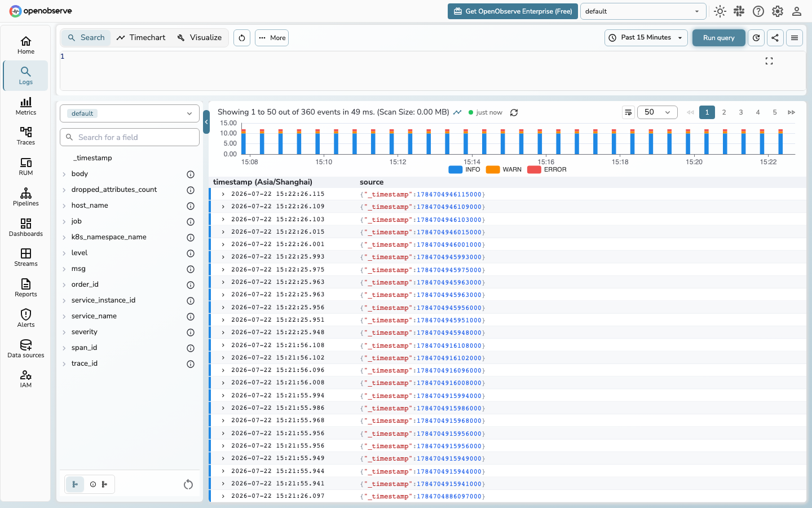Open Metrics from the sidebar
The image size is (812, 508).
click(26, 106)
